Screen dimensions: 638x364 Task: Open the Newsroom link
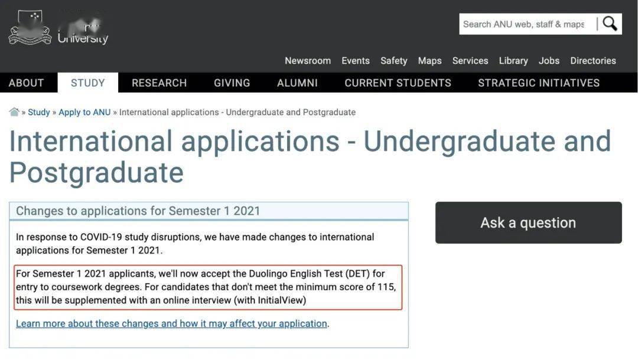pos(308,61)
